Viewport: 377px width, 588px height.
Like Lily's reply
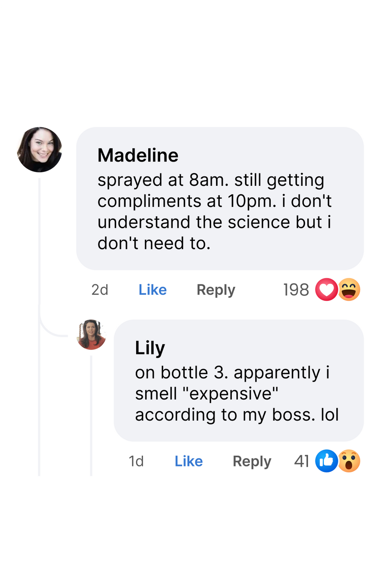pos(188,461)
